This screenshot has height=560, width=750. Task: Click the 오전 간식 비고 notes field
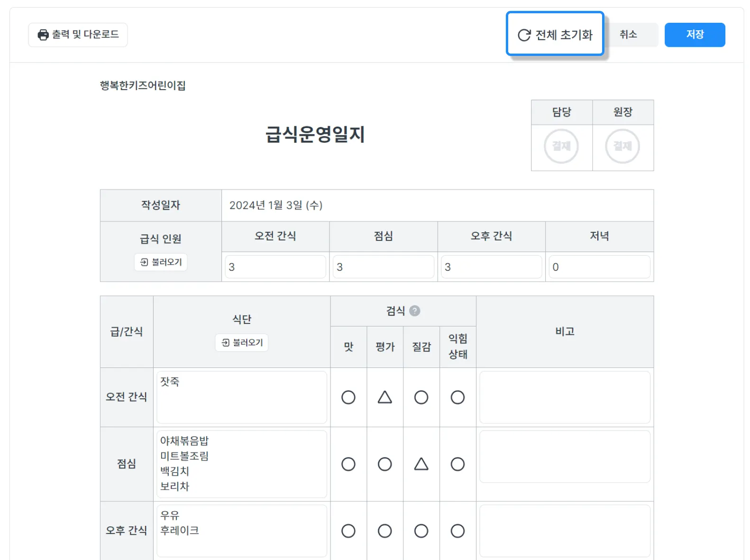coord(565,397)
